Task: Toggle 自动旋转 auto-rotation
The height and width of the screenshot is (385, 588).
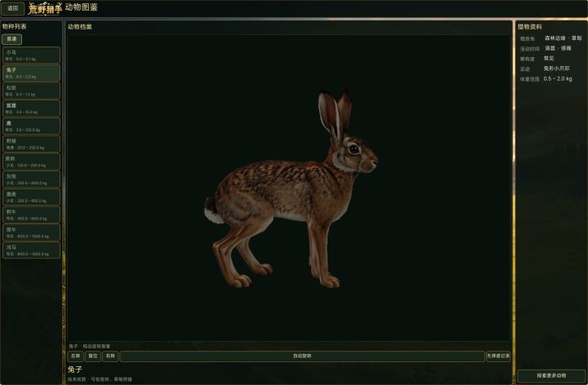Action: click(x=302, y=356)
